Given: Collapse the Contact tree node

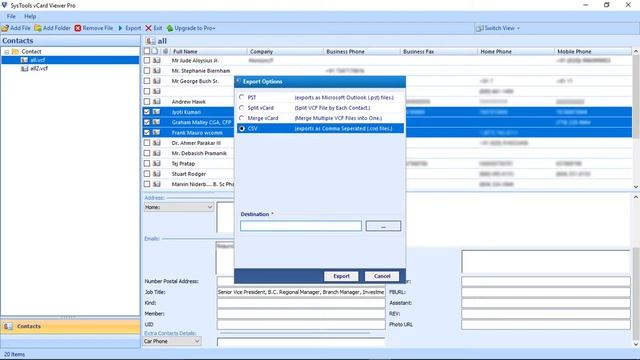Looking at the screenshot, I should (7, 52).
